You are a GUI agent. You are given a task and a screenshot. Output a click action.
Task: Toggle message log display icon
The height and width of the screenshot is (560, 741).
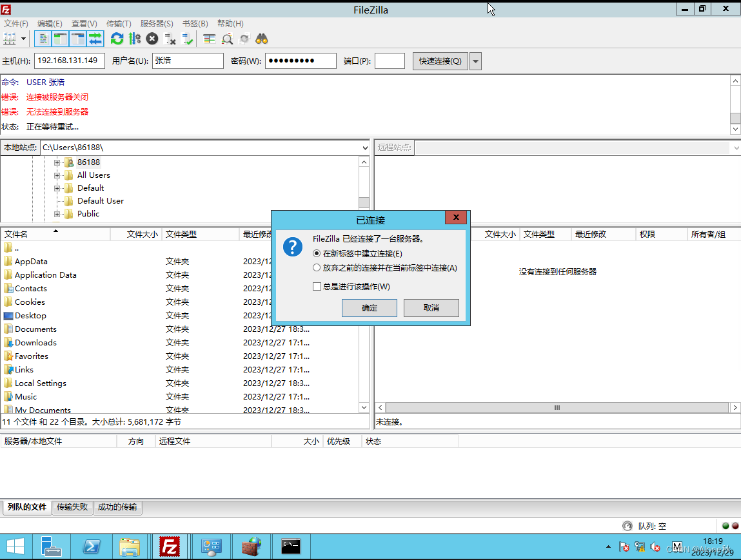[43, 39]
